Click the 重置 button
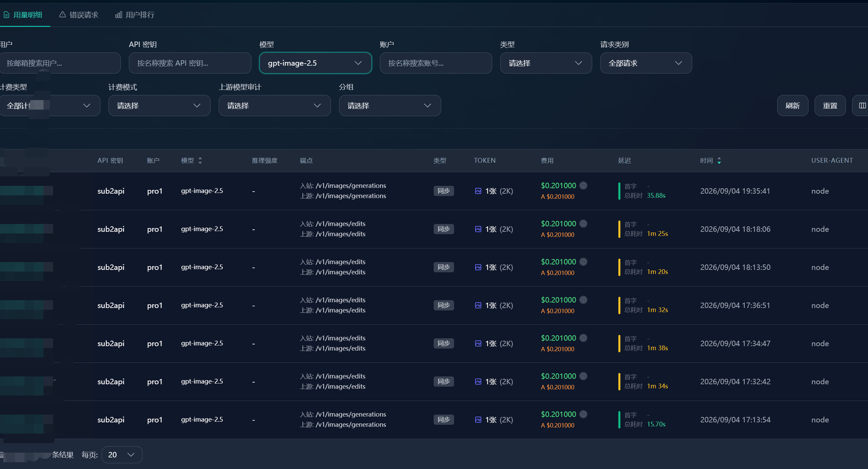This screenshot has height=469, width=868. click(x=830, y=105)
